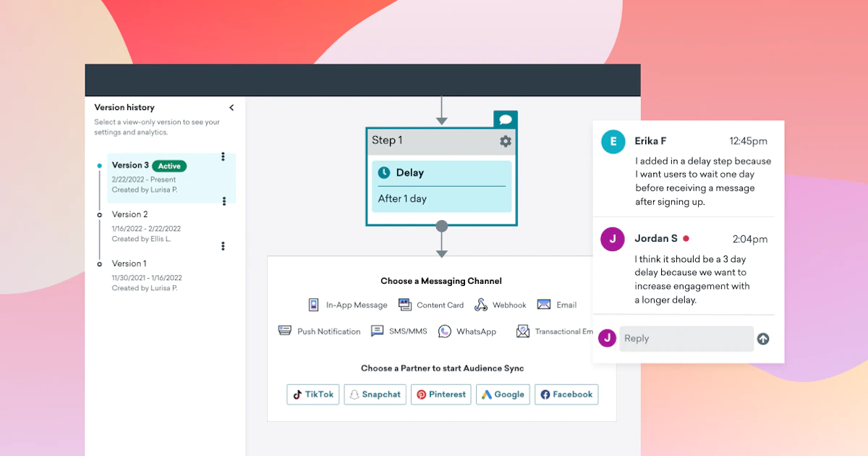Pick the Email messaging channel
The image size is (868, 456).
pos(545,305)
